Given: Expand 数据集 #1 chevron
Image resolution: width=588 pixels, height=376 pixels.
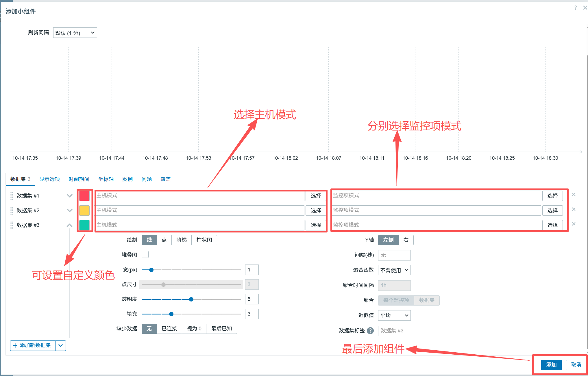Looking at the screenshot, I should [x=69, y=196].
